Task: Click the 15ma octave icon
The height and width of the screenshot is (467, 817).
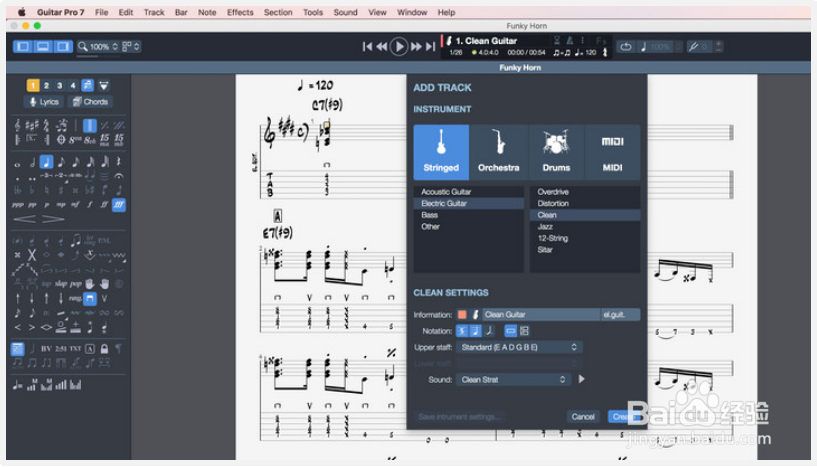Action: click(x=105, y=139)
